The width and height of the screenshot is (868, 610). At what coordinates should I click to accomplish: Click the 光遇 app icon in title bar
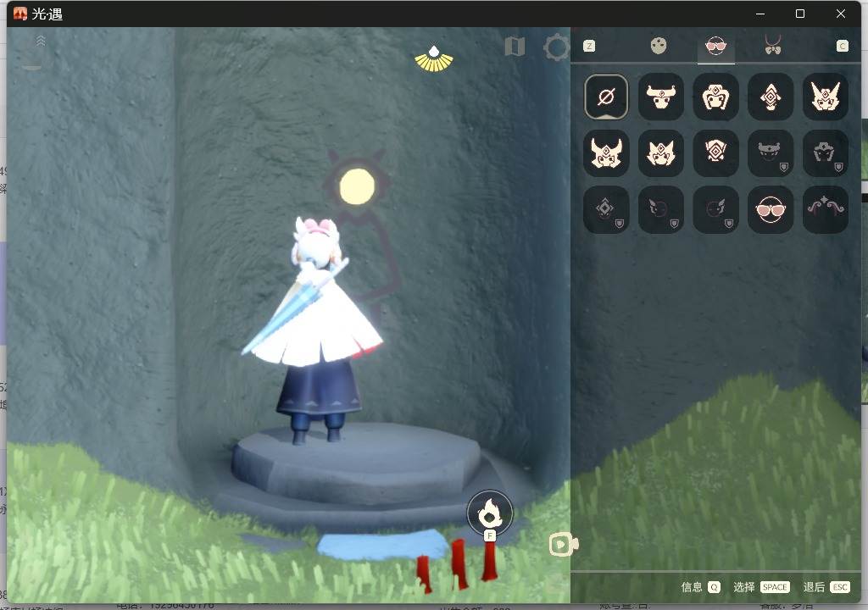(20, 14)
